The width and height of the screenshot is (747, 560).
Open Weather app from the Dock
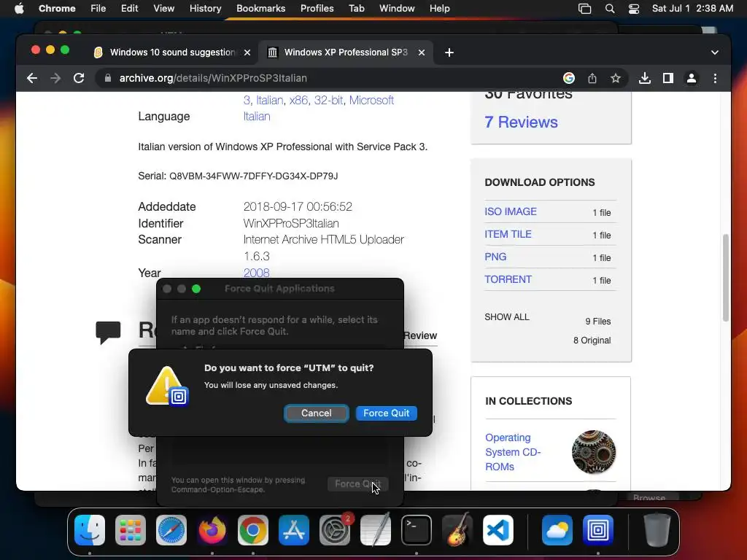coord(557,530)
